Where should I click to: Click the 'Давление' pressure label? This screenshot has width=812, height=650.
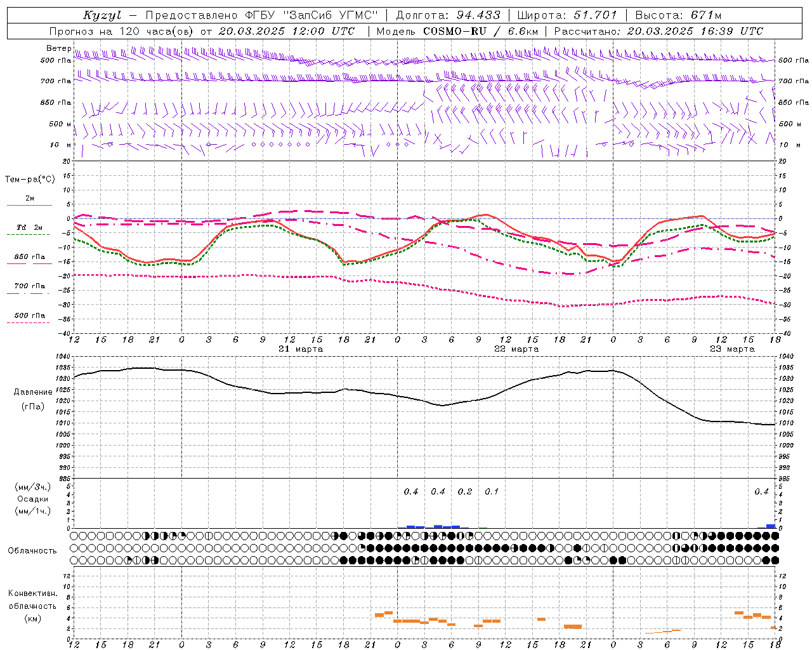[33, 392]
